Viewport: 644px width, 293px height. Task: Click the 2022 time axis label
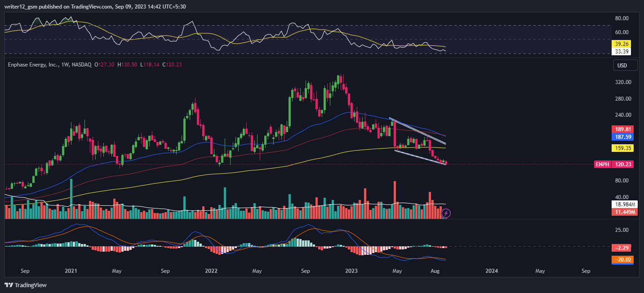(x=211, y=271)
